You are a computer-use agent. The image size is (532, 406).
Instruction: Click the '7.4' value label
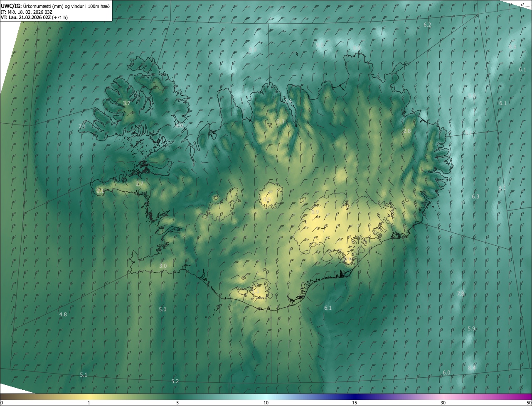click(288, 101)
